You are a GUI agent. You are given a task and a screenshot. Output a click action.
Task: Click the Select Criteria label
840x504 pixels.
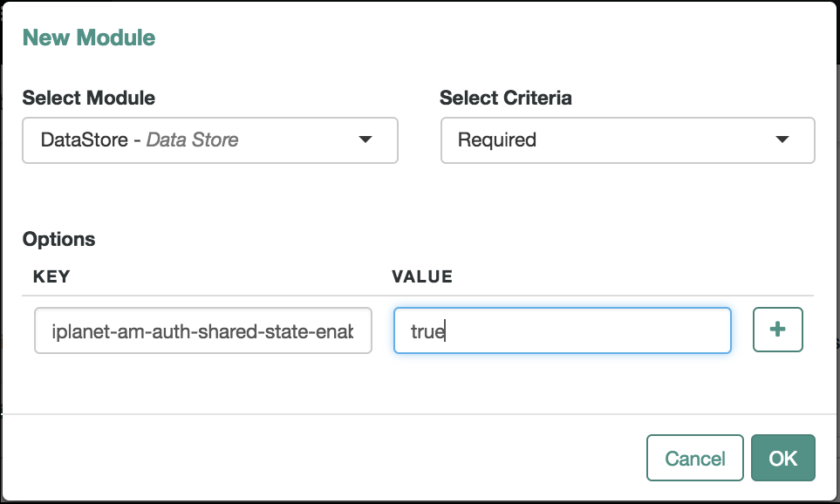[x=506, y=98]
